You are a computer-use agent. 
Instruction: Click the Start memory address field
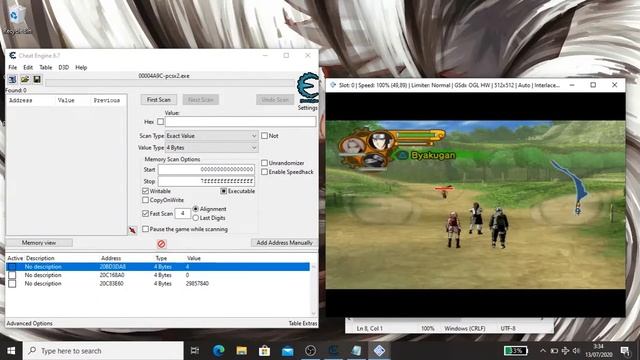coord(206,169)
